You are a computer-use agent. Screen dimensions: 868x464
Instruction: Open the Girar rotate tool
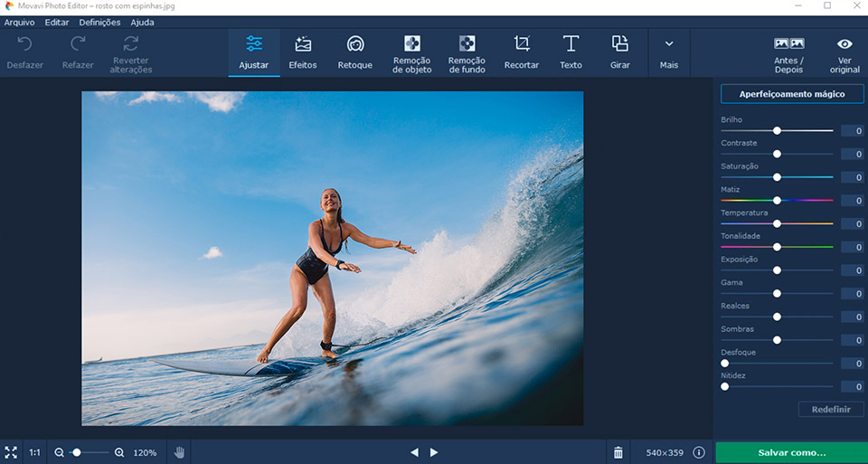coord(619,52)
